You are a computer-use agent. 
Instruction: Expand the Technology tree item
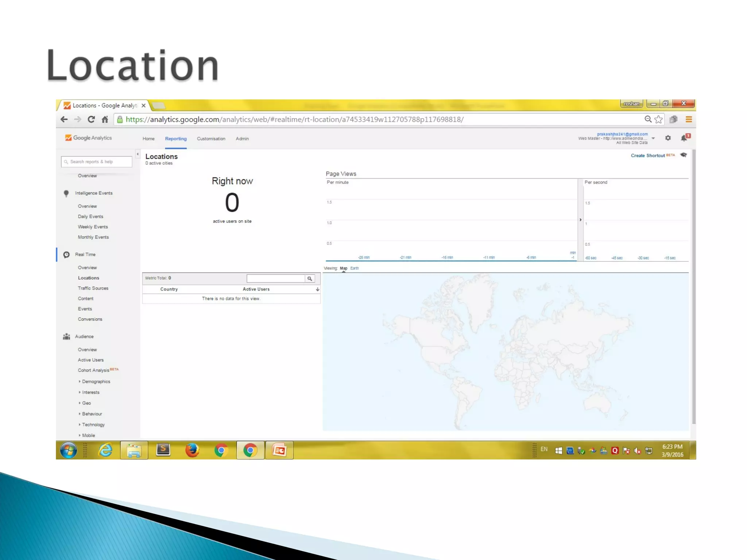coord(93,425)
